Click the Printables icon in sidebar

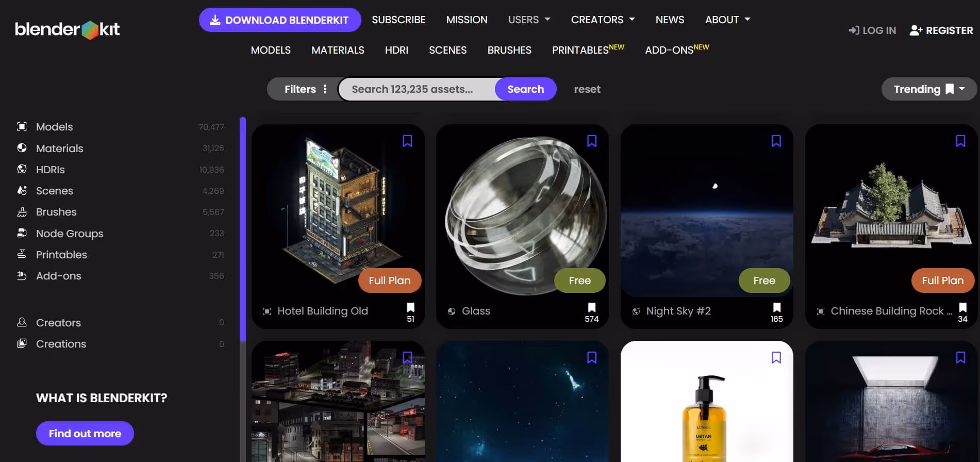click(22, 254)
